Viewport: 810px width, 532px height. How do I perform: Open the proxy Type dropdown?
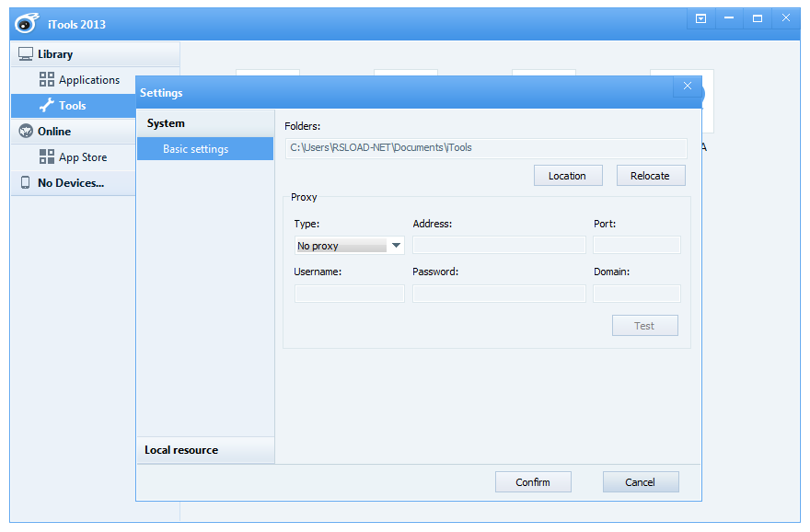[x=349, y=246]
